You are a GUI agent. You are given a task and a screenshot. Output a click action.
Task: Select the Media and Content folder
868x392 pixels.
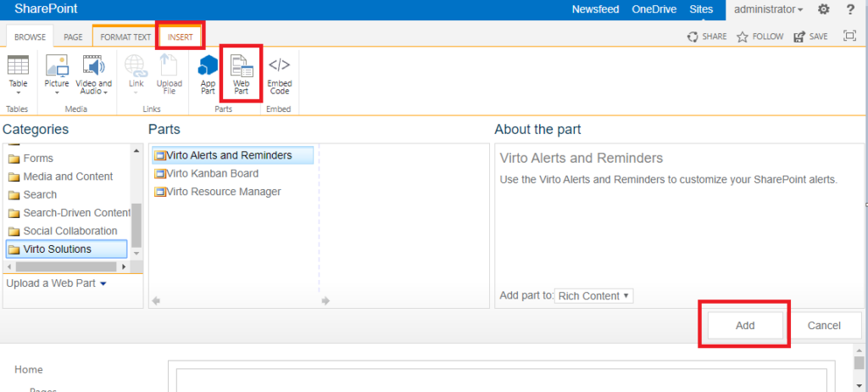60,176
